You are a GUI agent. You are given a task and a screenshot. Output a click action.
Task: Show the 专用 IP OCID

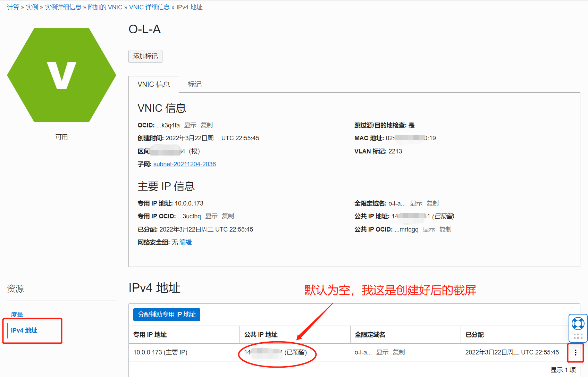click(211, 216)
